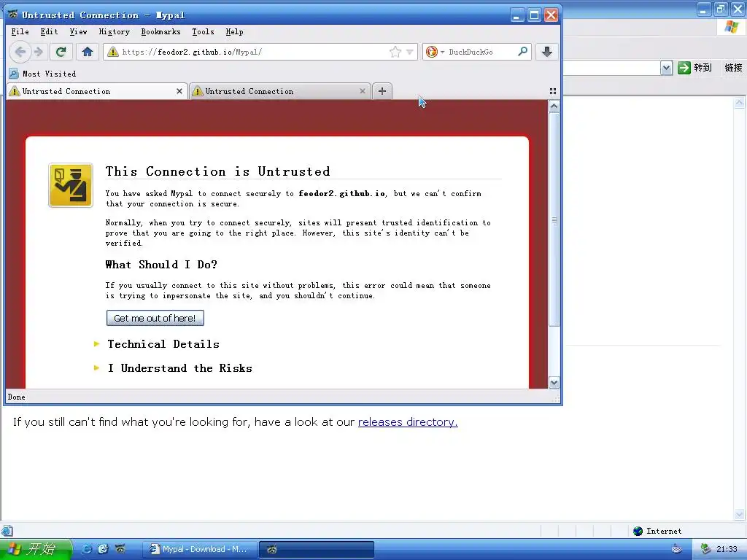Click the Internet Explorer scrollbar down arrow
Viewport: 747px width, 560px height.
(740, 515)
